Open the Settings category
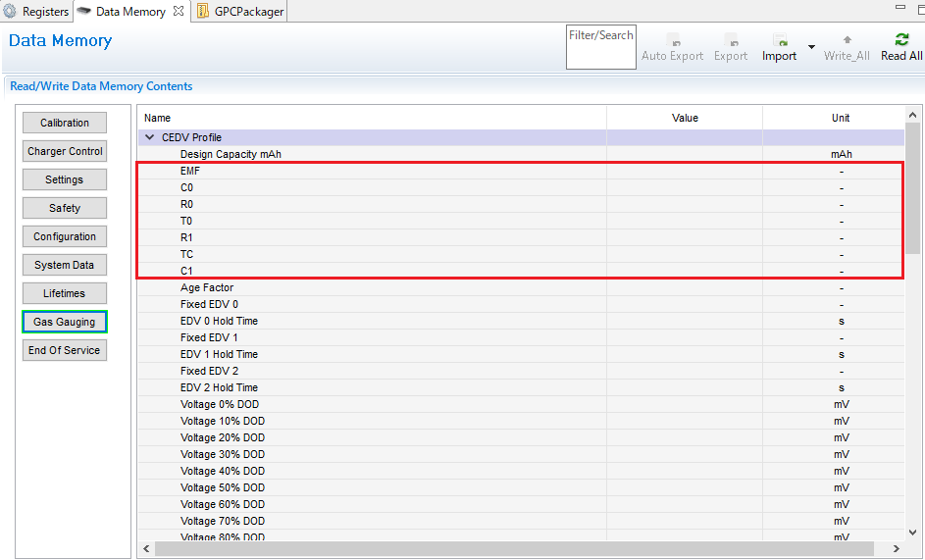The width and height of the screenshot is (925, 560). 65,179
